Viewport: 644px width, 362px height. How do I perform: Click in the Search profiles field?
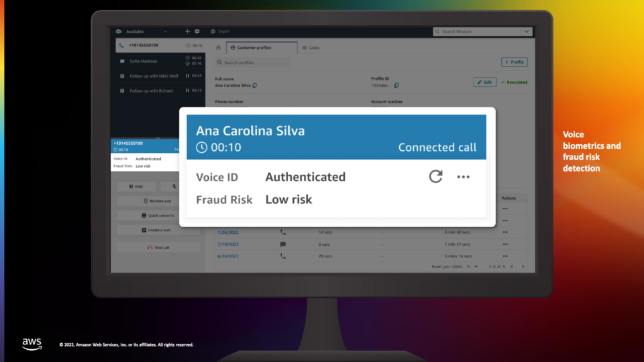coord(253,62)
